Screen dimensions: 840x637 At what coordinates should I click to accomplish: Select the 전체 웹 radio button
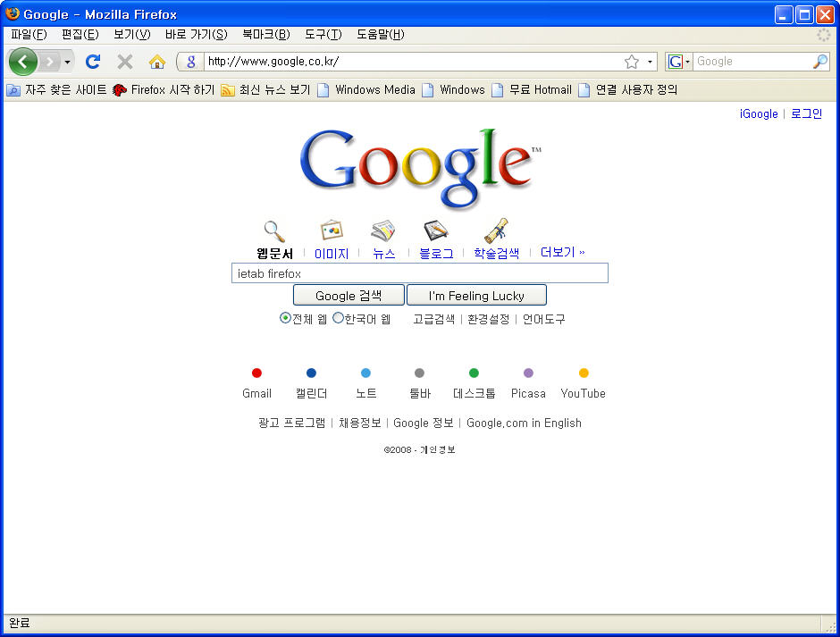286,318
